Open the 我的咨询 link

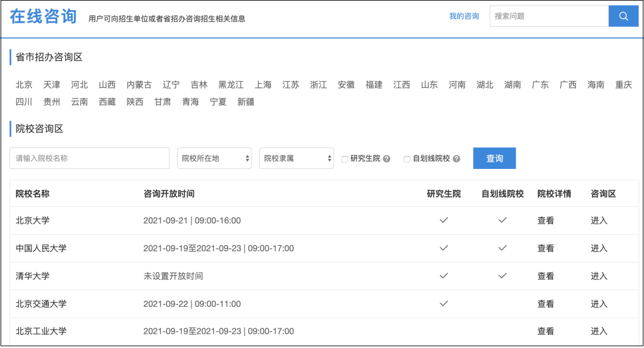coord(464,16)
